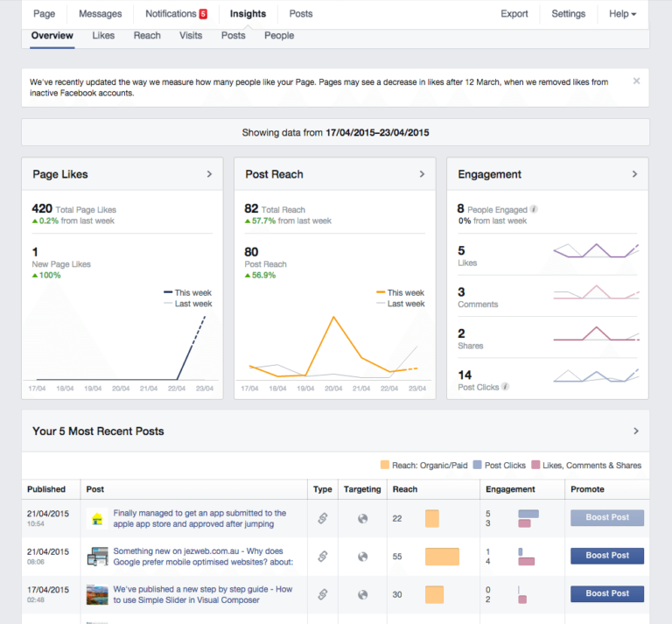Click the Likes sparkline chart in Engagement
The width and height of the screenshot is (672, 624).
(x=596, y=250)
